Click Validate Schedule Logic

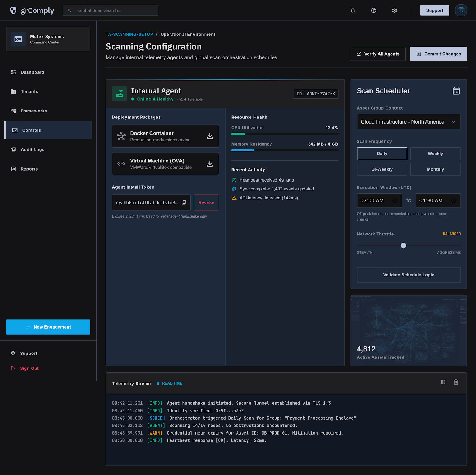409,275
